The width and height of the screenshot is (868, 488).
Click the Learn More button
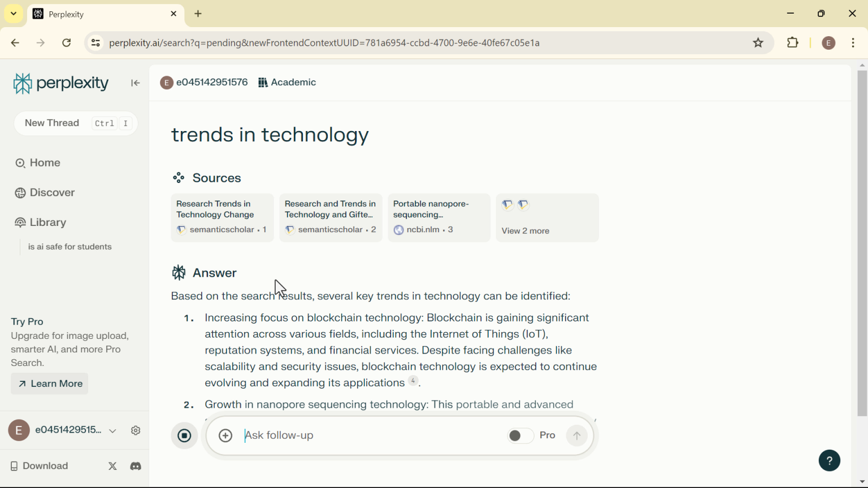(49, 384)
